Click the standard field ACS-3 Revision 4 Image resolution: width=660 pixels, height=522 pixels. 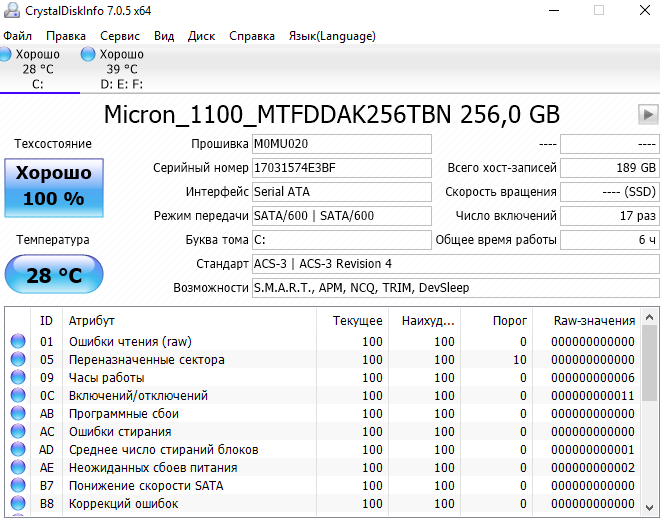(455, 264)
